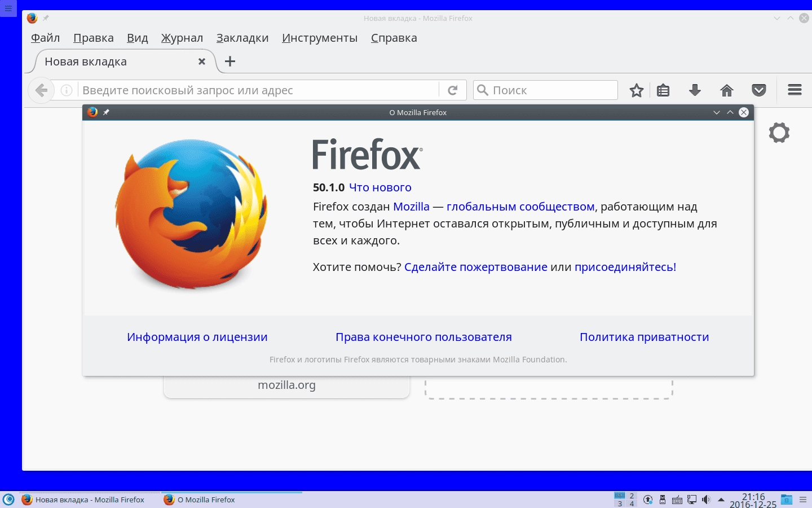The image size is (812, 508).
Task: Click the desktop toolbox button in the top corner
Action: (8, 8)
